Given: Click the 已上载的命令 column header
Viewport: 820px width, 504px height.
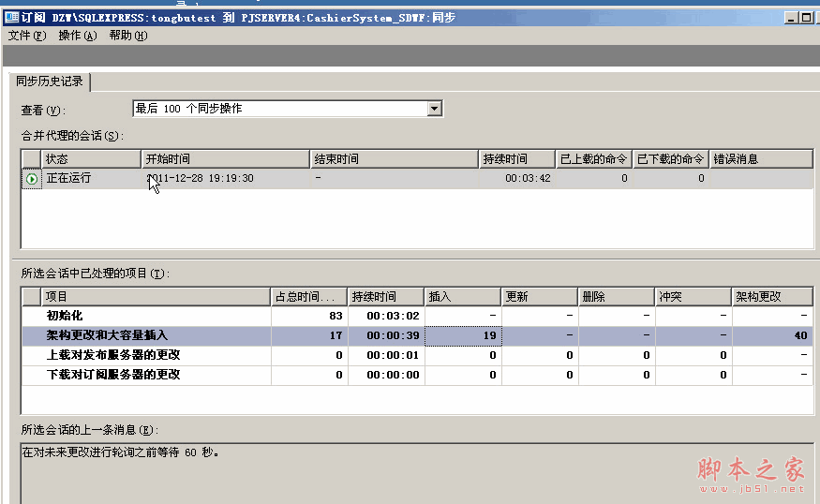Looking at the screenshot, I should [594, 159].
